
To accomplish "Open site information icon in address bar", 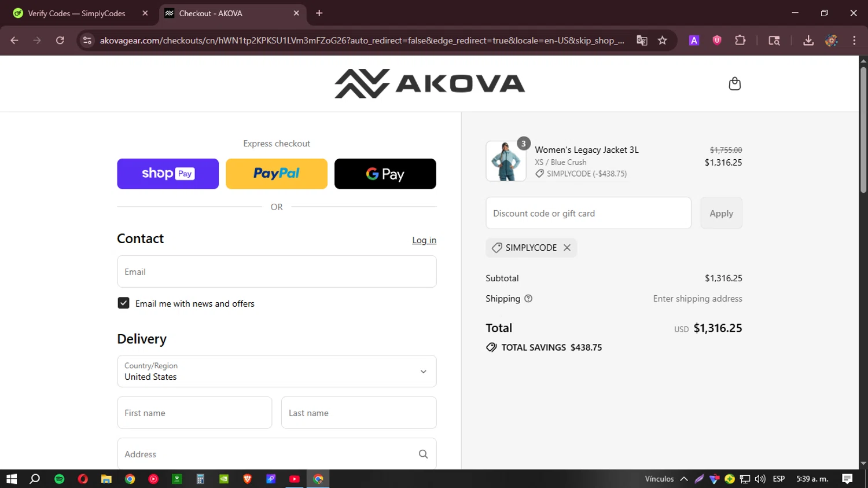I will tap(87, 41).
